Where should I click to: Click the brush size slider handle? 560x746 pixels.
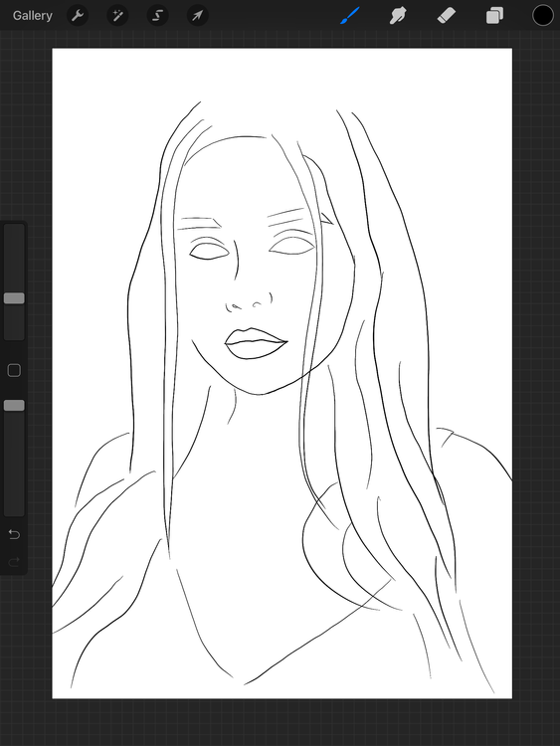click(x=14, y=298)
